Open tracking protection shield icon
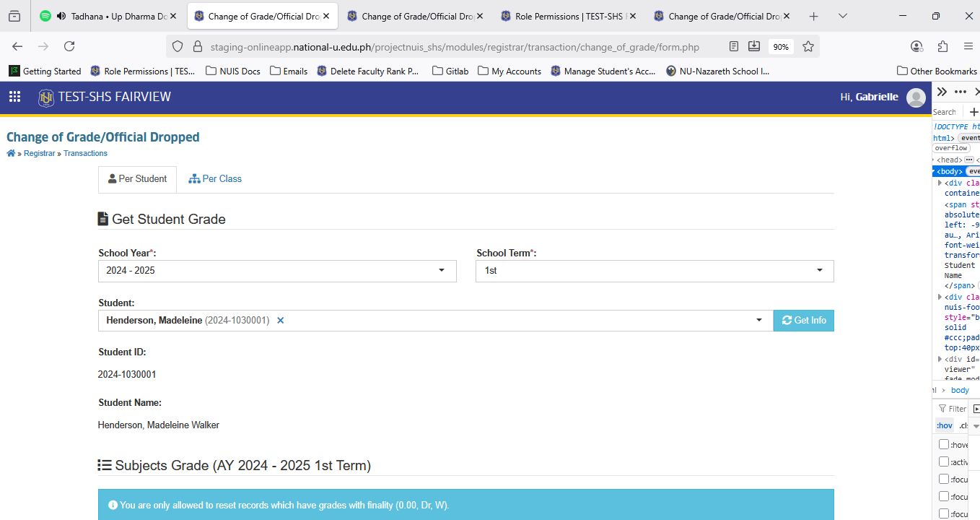The image size is (980, 520). 178,46
